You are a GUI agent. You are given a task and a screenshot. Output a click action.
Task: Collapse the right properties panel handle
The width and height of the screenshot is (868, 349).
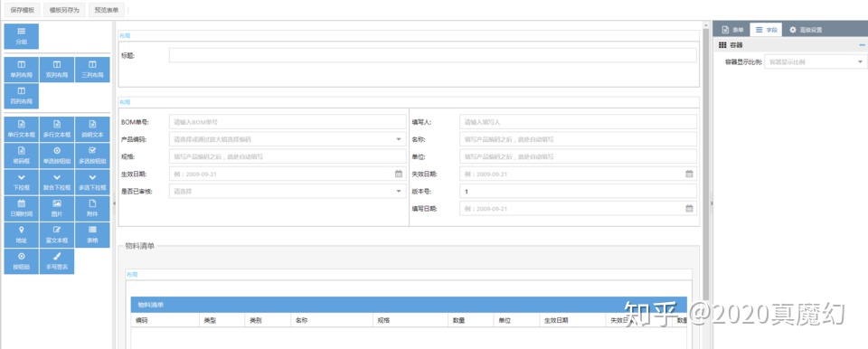[712, 203]
